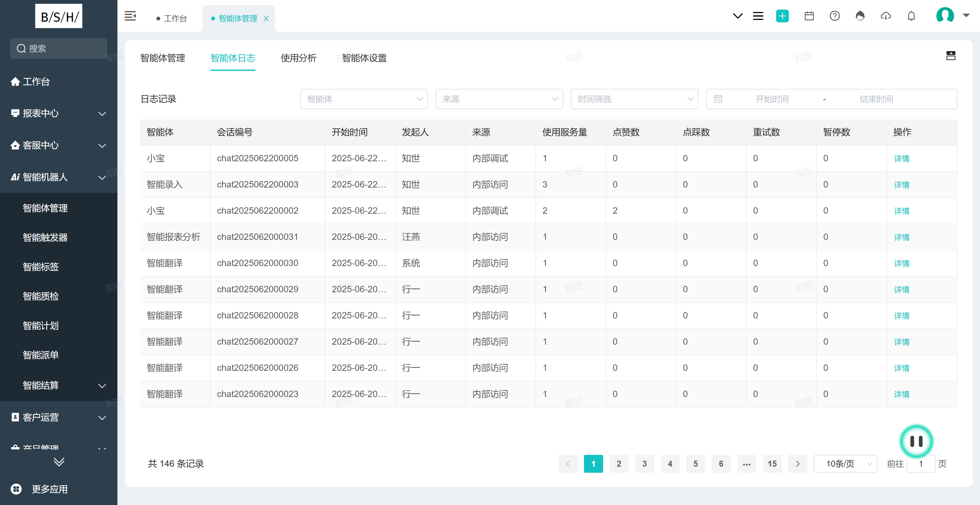Open the 智能体 filter dropdown
The height and width of the screenshot is (505, 980).
(x=364, y=99)
